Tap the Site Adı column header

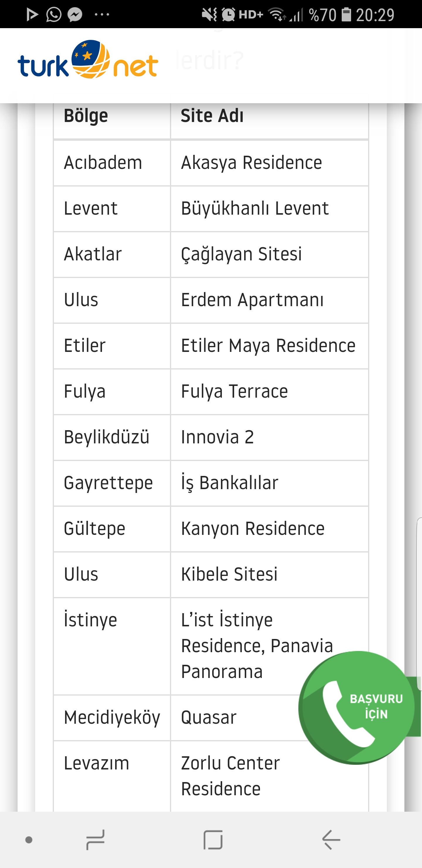click(212, 116)
